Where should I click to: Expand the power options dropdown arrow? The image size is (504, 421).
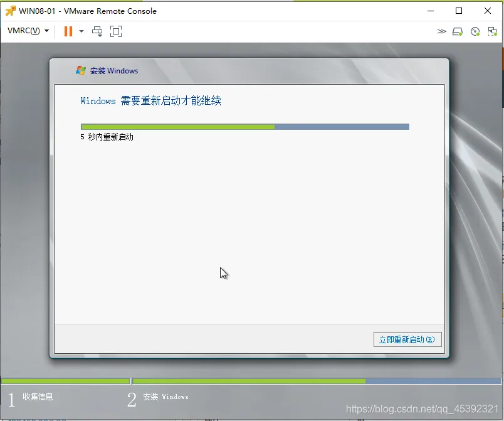tap(81, 31)
